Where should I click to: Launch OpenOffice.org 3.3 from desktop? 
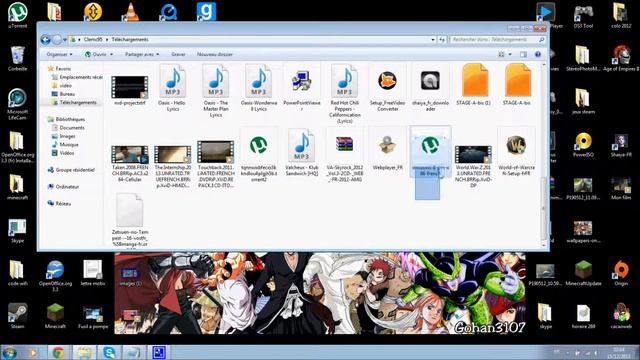pos(55,276)
